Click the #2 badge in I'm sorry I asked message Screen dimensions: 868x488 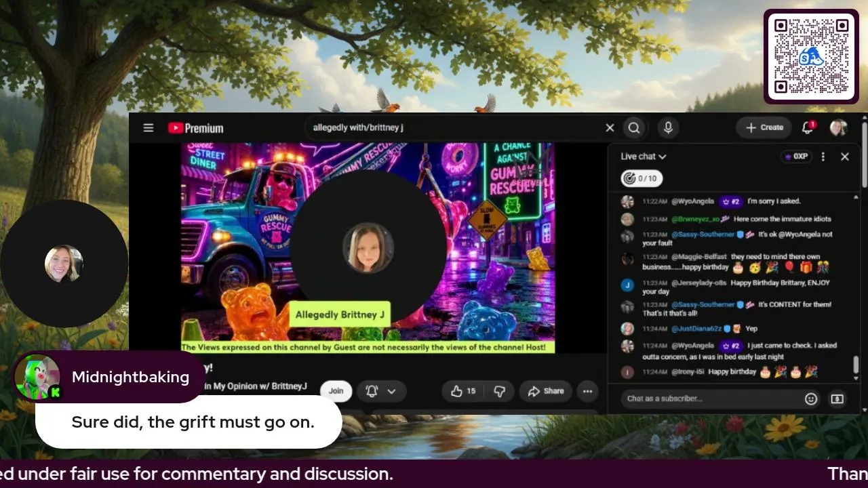[731, 201]
